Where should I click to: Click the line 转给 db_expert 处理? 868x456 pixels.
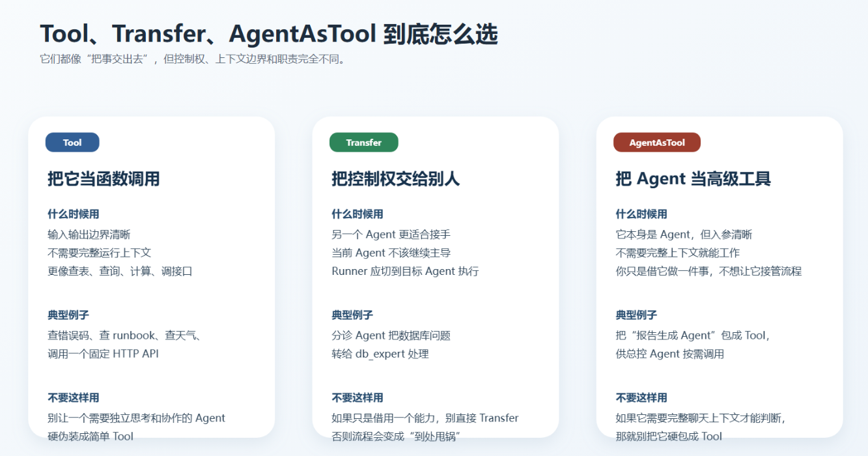(380, 354)
